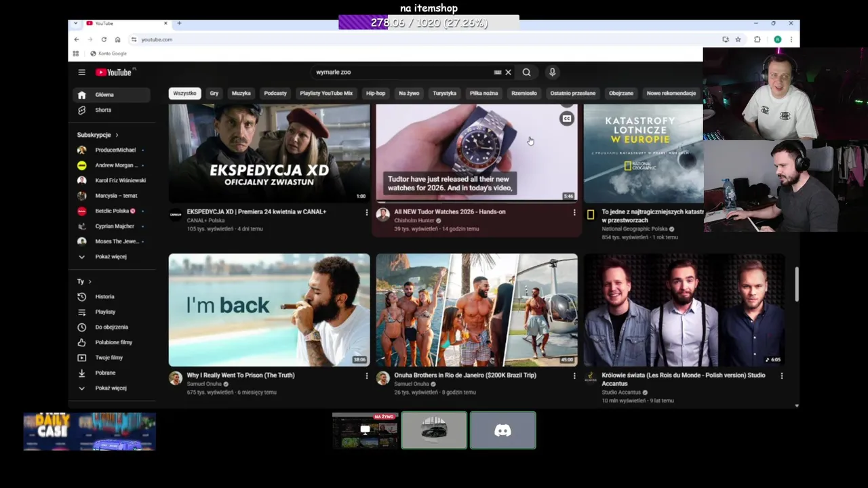Open the YouTube hamburger guide menu
The width and height of the screenshot is (868, 488).
tap(81, 73)
